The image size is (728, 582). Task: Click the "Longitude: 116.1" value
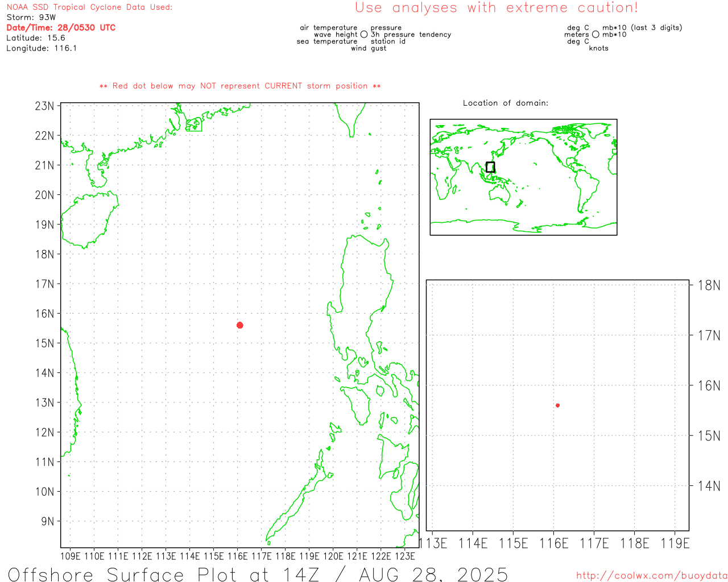[x=42, y=48]
